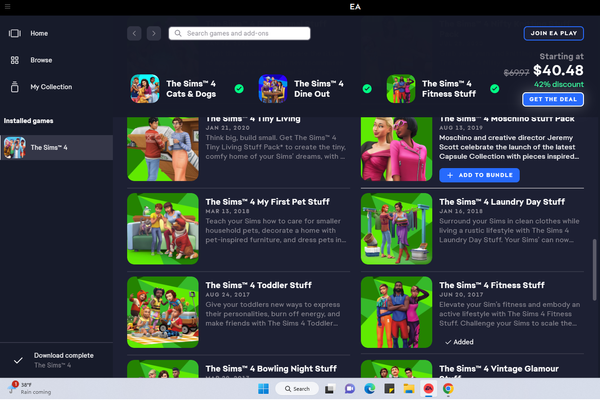Go back with the left arrow
600x400 pixels.
point(134,33)
